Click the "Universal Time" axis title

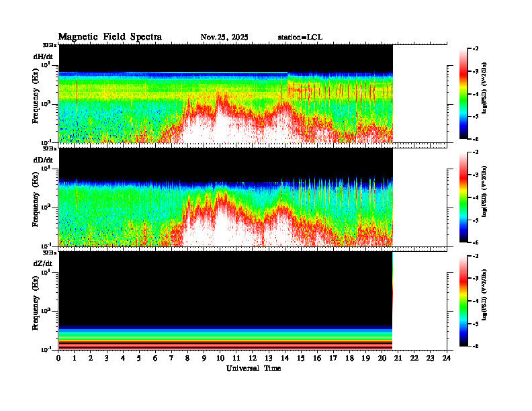pyautogui.click(x=254, y=368)
